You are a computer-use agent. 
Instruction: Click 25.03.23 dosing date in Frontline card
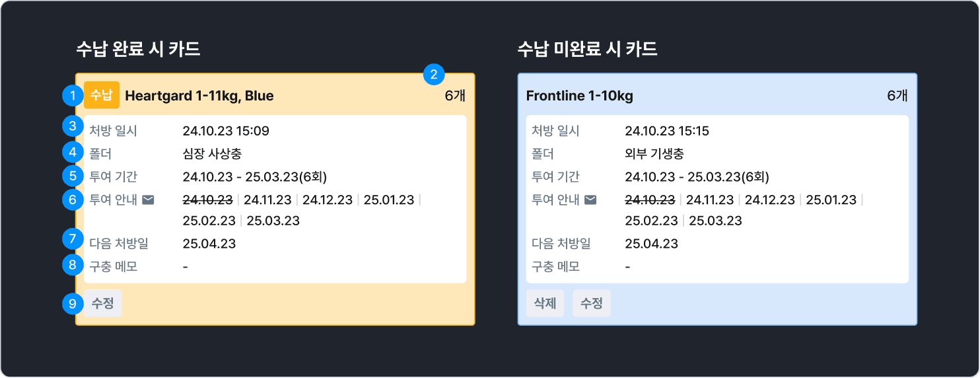coord(715,221)
